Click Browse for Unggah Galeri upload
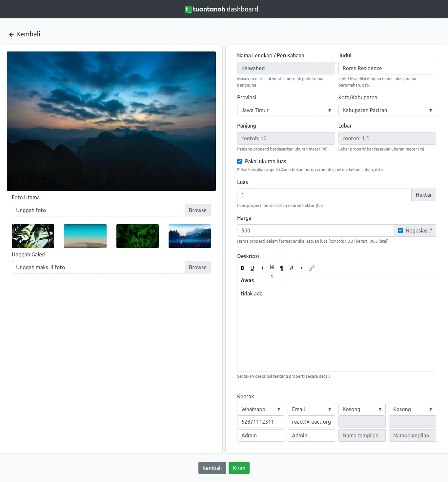This screenshot has width=448, height=482. point(197,267)
